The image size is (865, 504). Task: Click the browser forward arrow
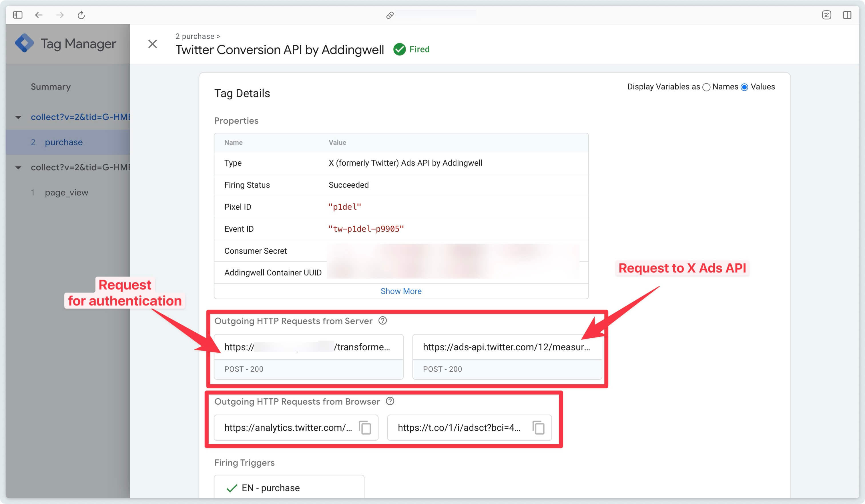[x=60, y=15]
